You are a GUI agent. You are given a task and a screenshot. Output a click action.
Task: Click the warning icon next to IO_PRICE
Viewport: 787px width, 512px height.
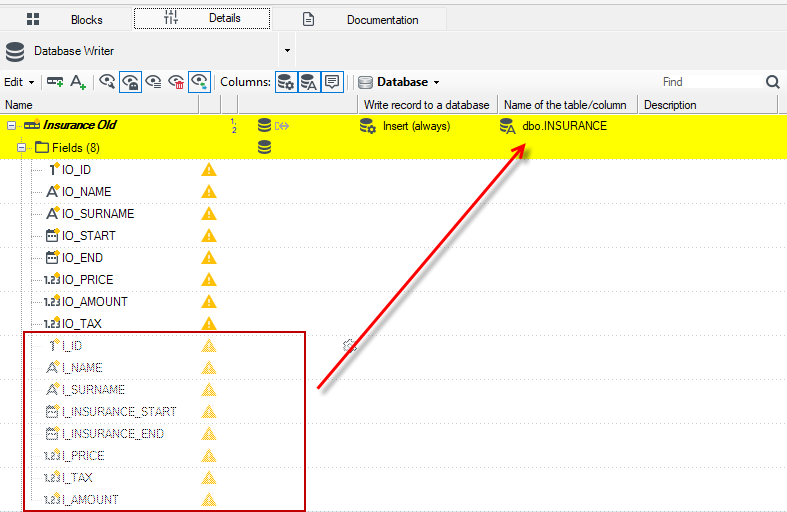coord(209,280)
